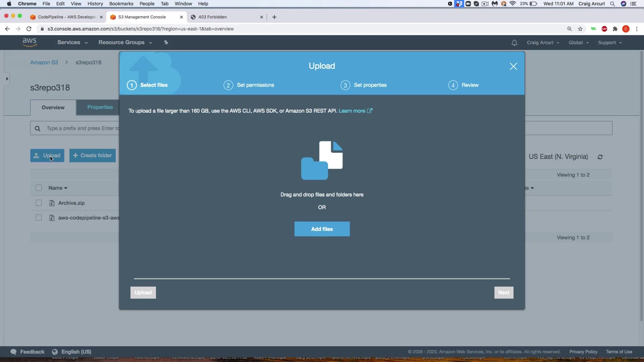Screen dimensions: 644x362
Task: Expand the Services dropdown
Action: (x=72, y=42)
